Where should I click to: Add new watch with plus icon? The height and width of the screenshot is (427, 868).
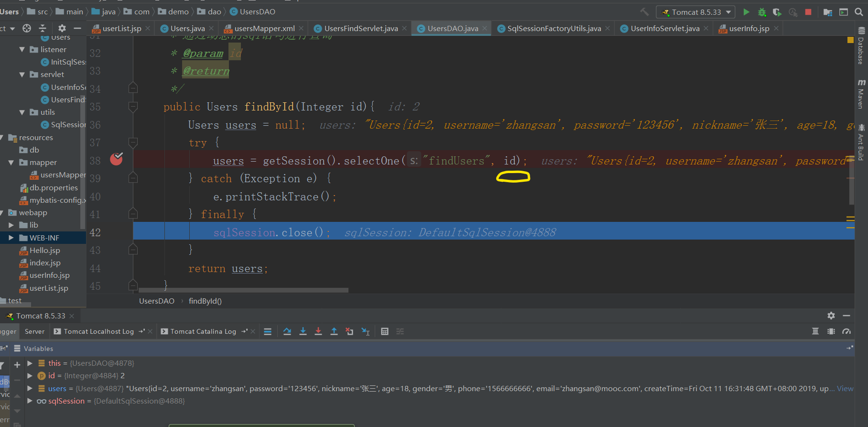pyautogui.click(x=17, y=365)
